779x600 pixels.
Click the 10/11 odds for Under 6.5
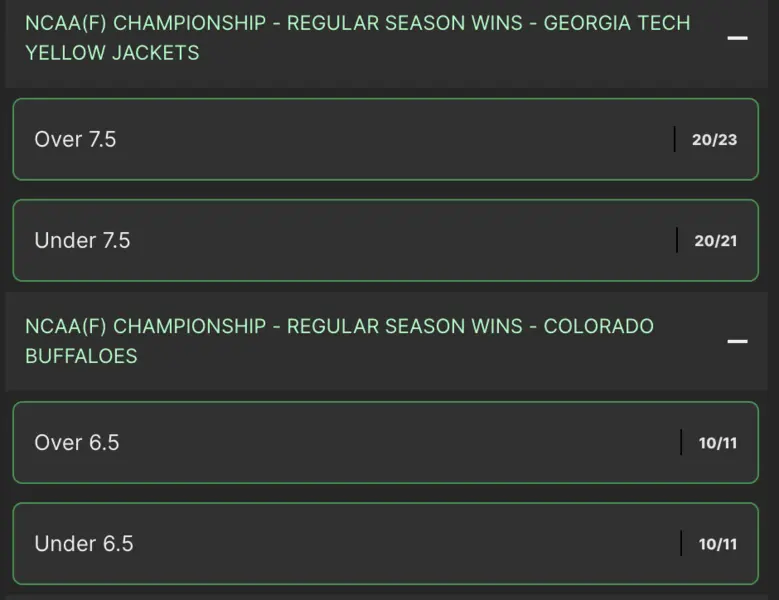[717, 544]
